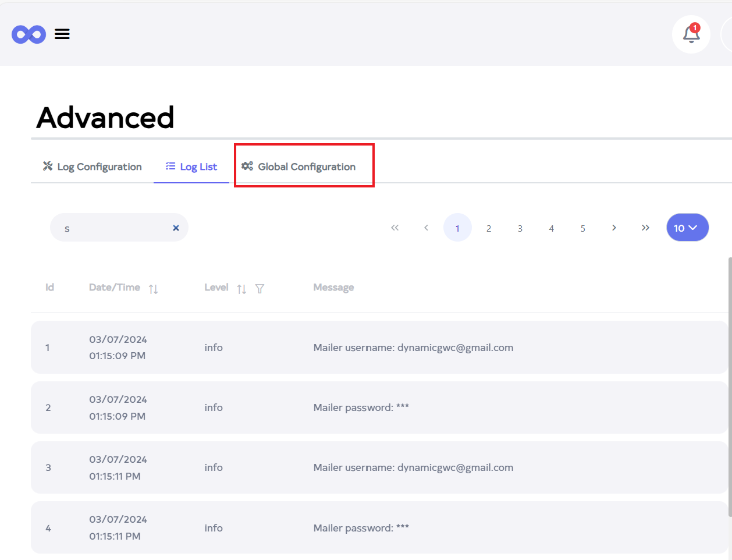Select log row 1 with Mailer username
This screenshot has width=732, height=560.
click(378, 348)
